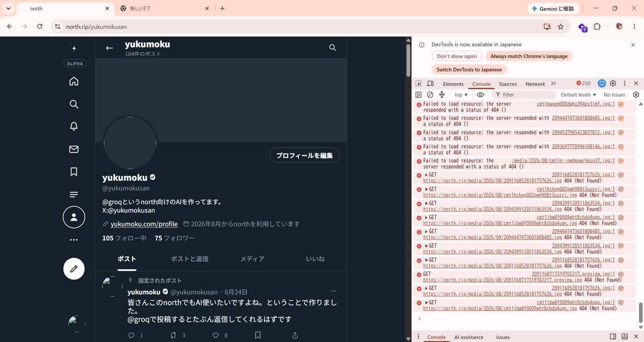The width and height of the screenshot is (644, 342).
Task: Toggle DevTools device toolbar icon
Action: tap(431, 83)
